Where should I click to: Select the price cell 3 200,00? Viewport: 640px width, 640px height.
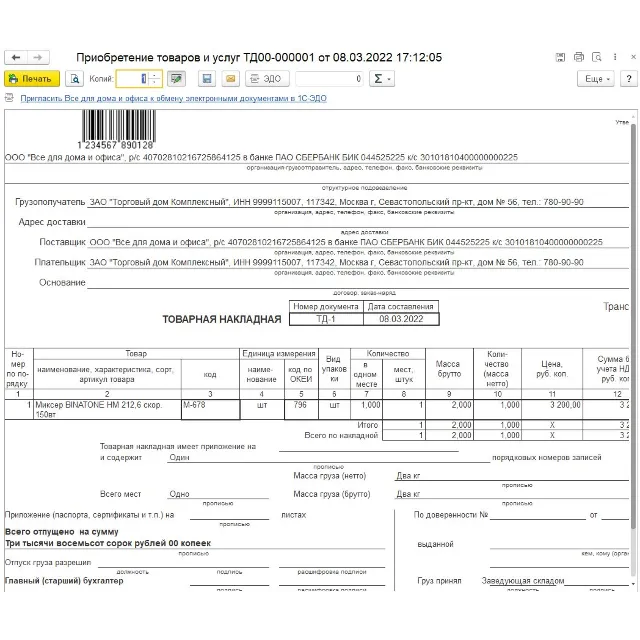pyautogui.click(x=552, y=409)
